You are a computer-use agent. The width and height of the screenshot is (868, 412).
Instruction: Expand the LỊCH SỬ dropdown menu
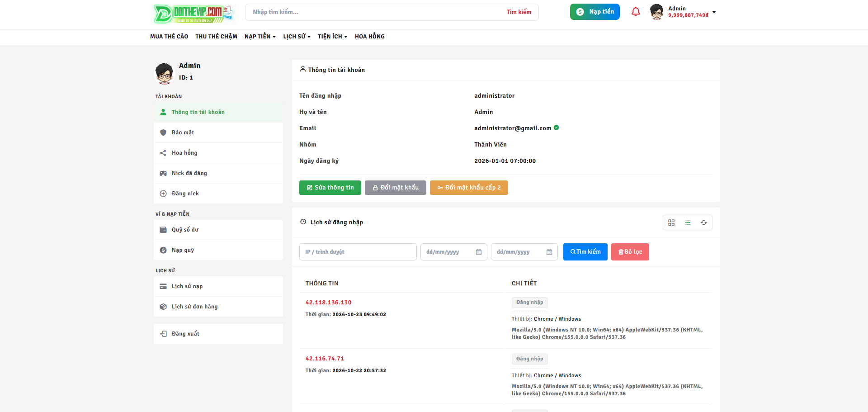[297, 37]
